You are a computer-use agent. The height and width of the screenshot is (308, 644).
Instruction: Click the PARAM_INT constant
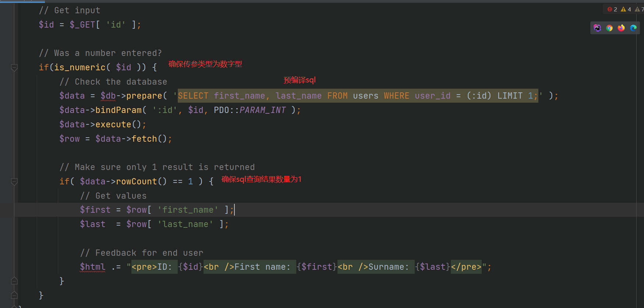point(263,110)
